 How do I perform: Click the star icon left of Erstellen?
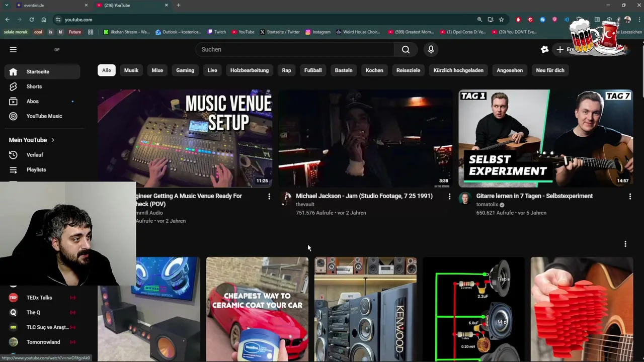(x=544, y=49)
